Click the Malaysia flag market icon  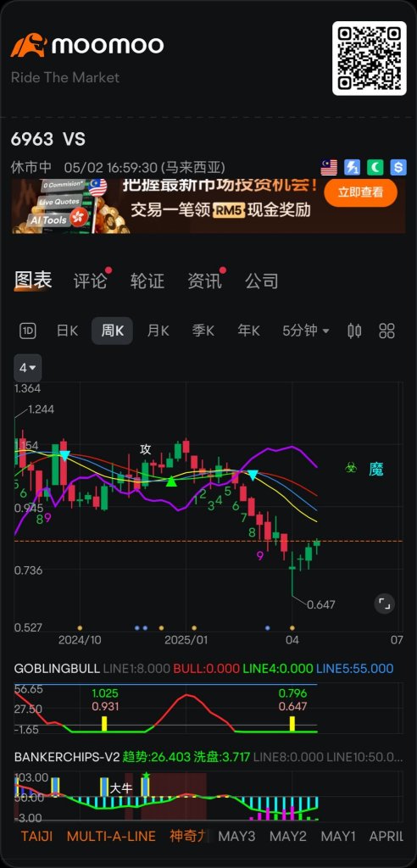[329, 167]
